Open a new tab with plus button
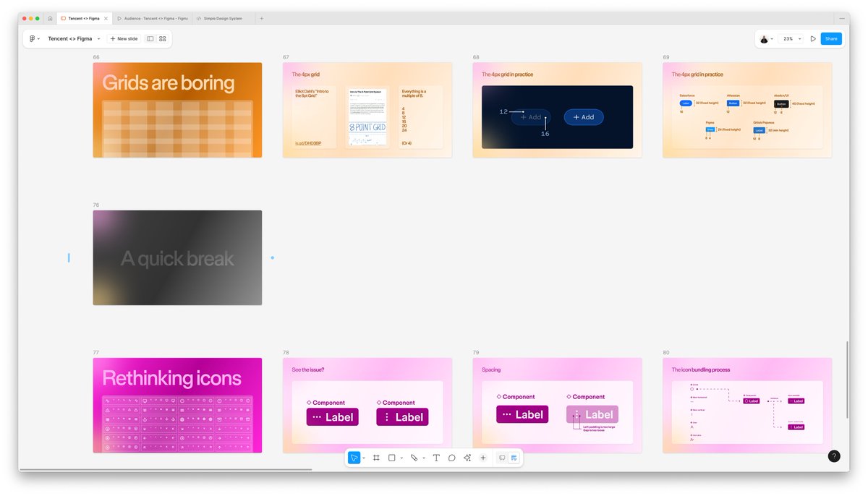Viewport: 868px width, 496px height. tap(261, 18)
